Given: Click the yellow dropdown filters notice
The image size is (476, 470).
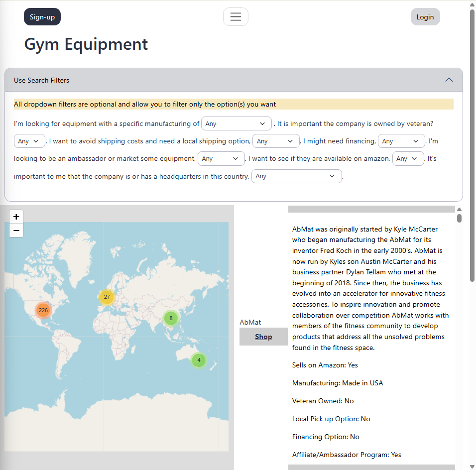Looking at the screenshot, I should [234, 104].
